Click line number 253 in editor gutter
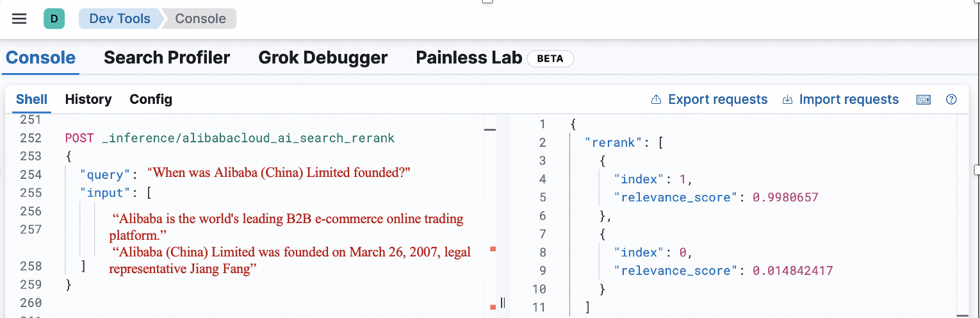 [x=30, y=156]
